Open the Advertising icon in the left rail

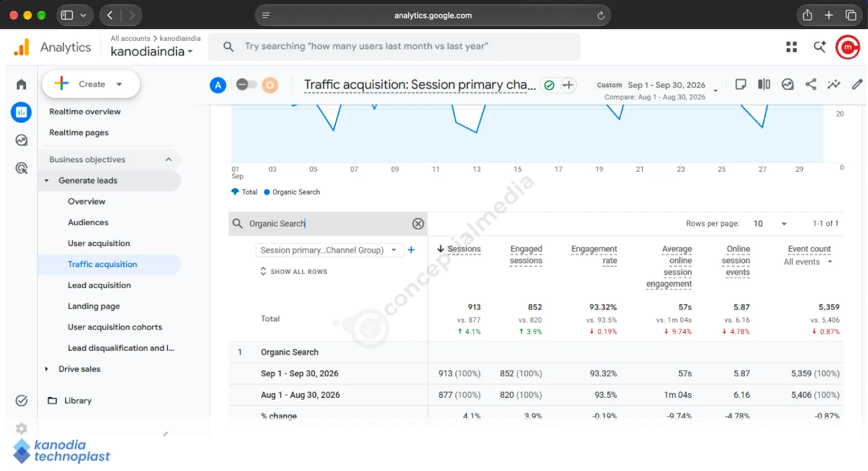pos(22,168)
